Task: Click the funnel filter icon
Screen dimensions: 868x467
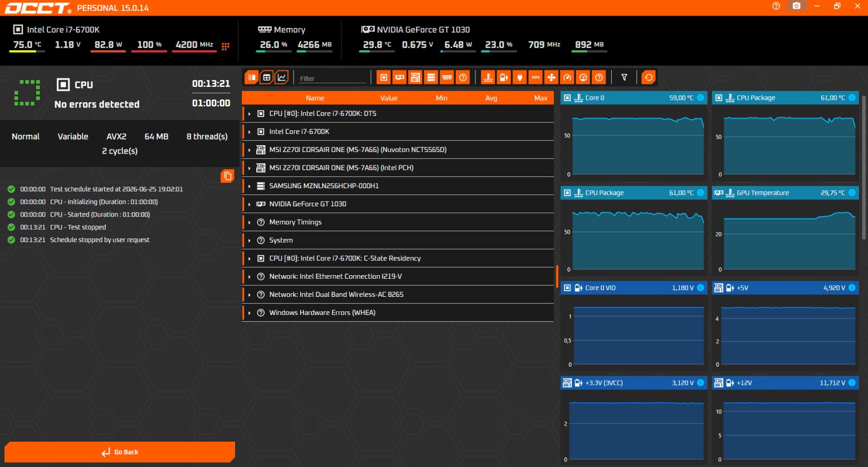Action: pyautogui.click(x=624, y=78)
